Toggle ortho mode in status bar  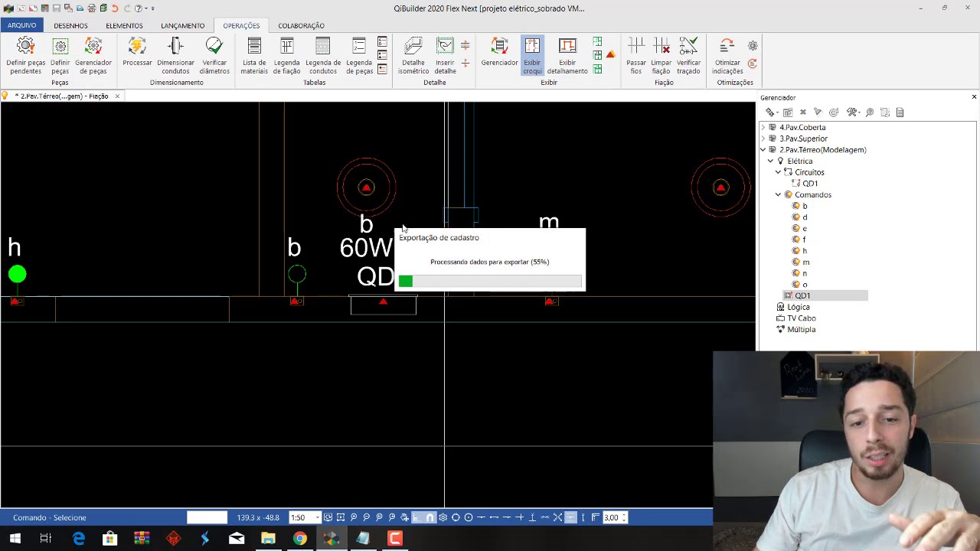[x=416, y=517]
